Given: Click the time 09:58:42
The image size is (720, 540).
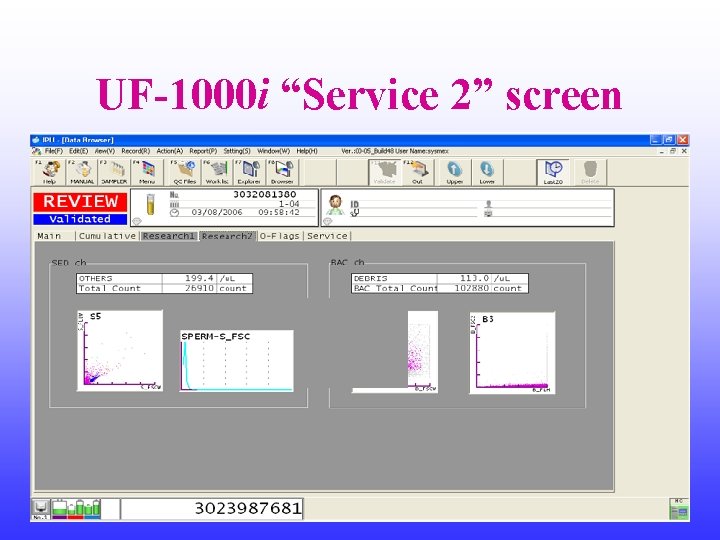Looking at the screenshot, I should pyautogui.click(x=279, y=212).
